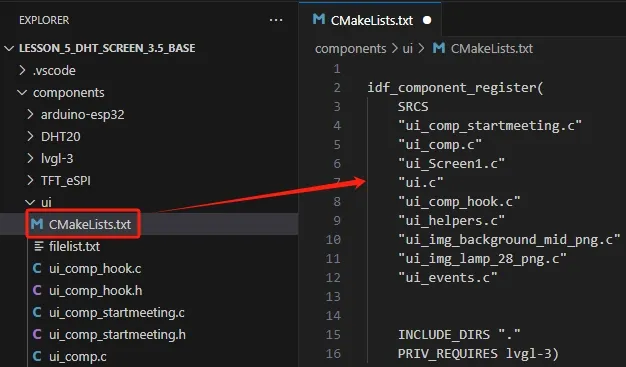Click the unsaved-changes dot on CMakeLists.txt tab
This screenshot has height=367, width=626.
[427, 20]
